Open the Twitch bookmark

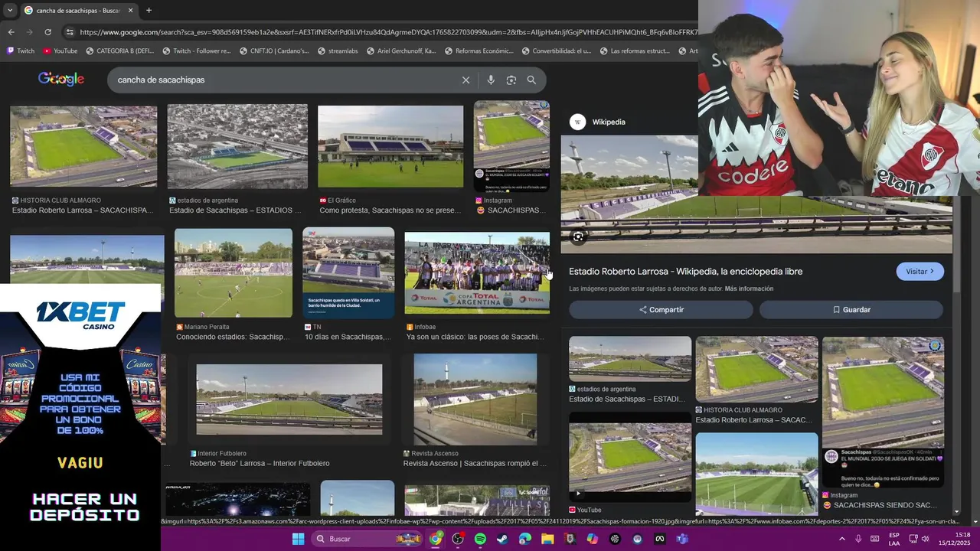coord(21,51)
